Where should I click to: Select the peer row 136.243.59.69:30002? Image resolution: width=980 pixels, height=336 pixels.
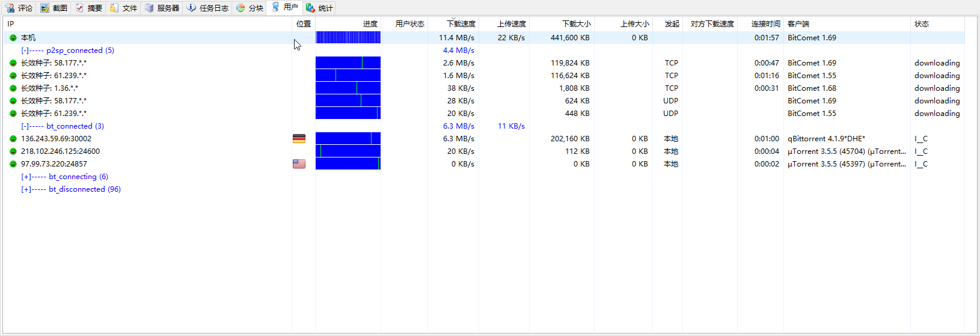click(484, 139)
